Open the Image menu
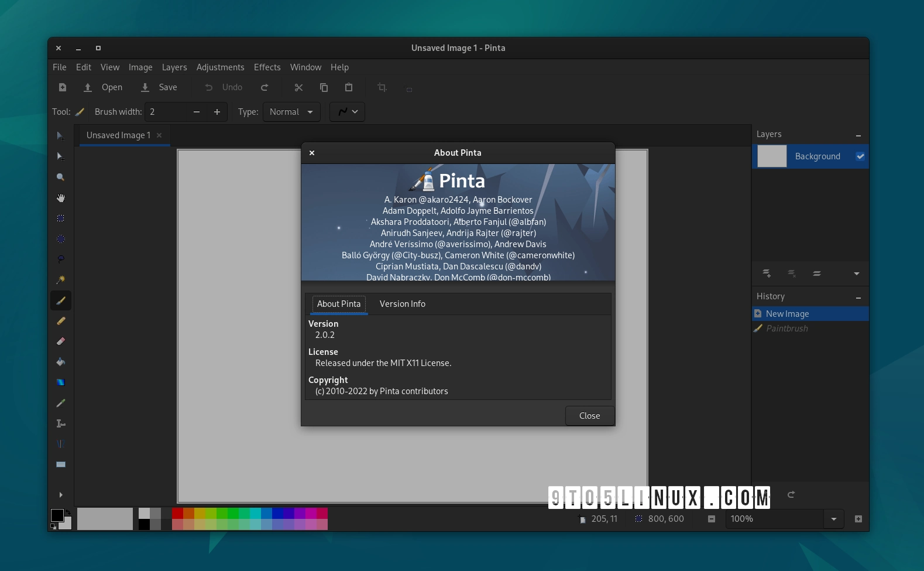924x571 pixels. click(140, 67)
